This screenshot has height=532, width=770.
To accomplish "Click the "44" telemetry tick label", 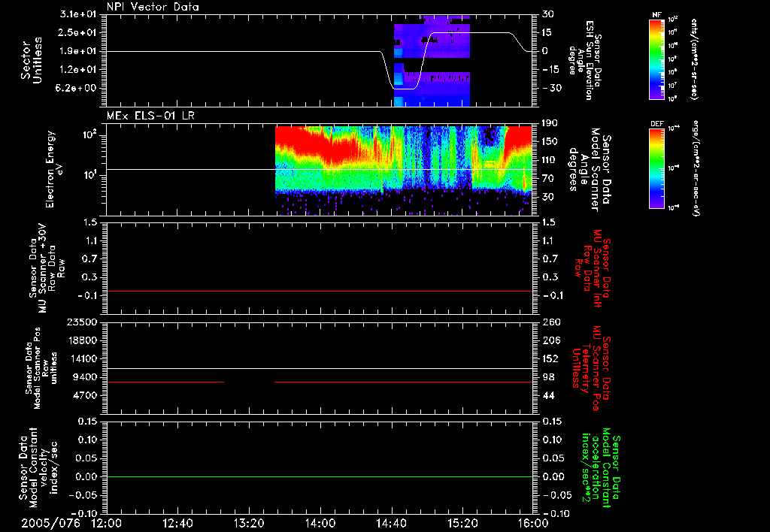I will pos(548,395).
